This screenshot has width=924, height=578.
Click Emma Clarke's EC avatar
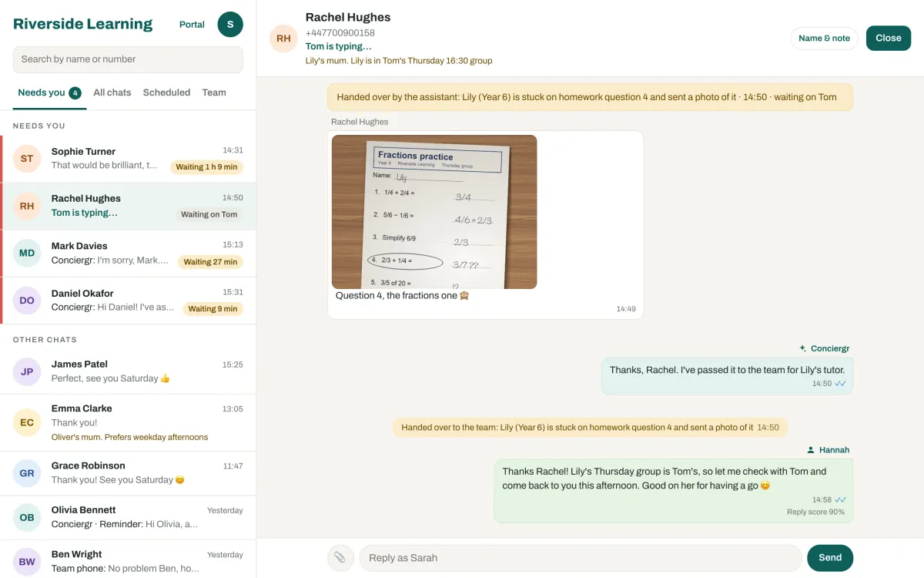coord(27,422)
